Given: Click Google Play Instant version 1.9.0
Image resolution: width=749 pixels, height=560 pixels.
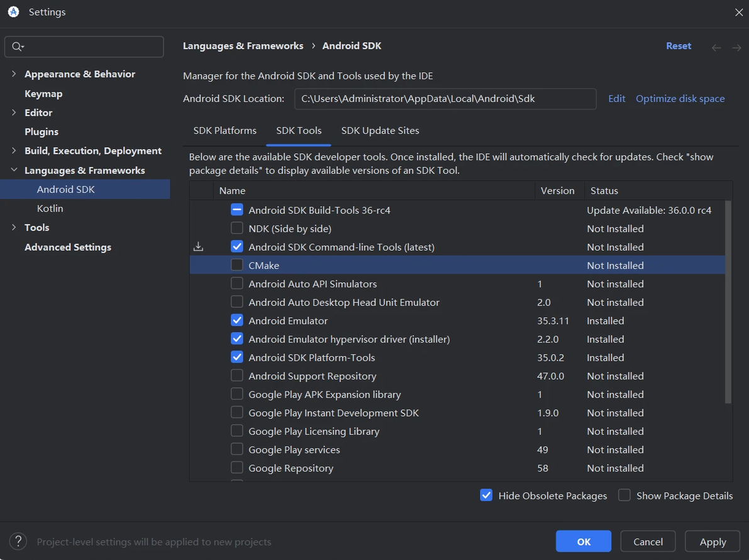Looking at the screenshot, I should [547, 413].
